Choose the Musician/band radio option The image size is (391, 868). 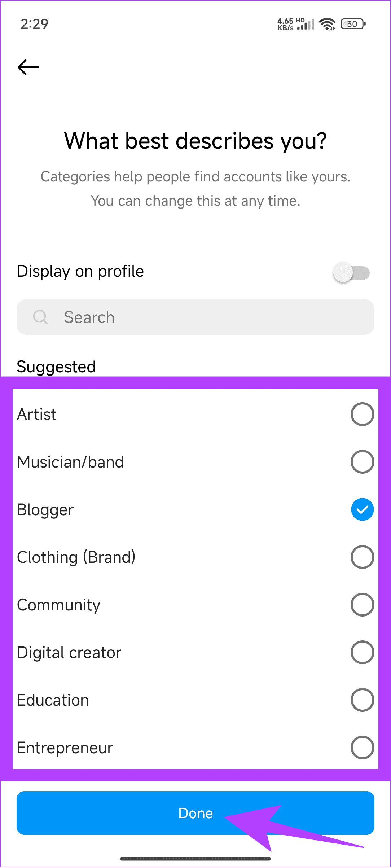[362, 462]
